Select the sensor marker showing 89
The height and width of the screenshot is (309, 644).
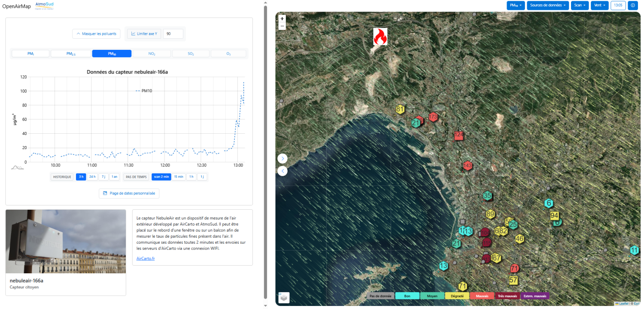click(491, 214)
